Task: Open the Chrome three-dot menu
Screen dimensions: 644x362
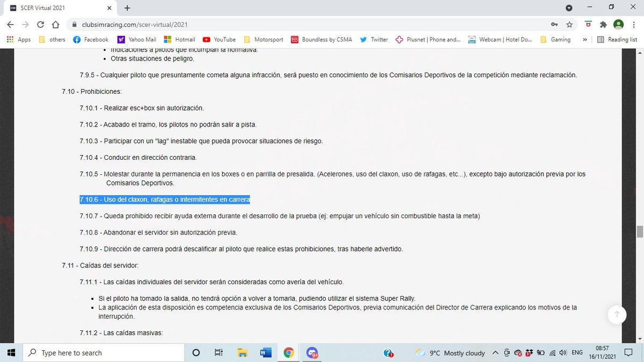Action: pos(634,25)
